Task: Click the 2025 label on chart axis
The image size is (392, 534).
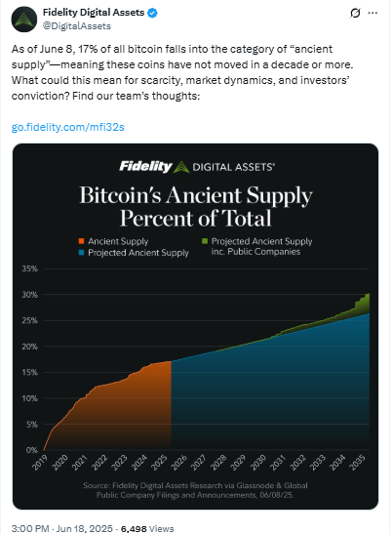Action: coord(159,462)
